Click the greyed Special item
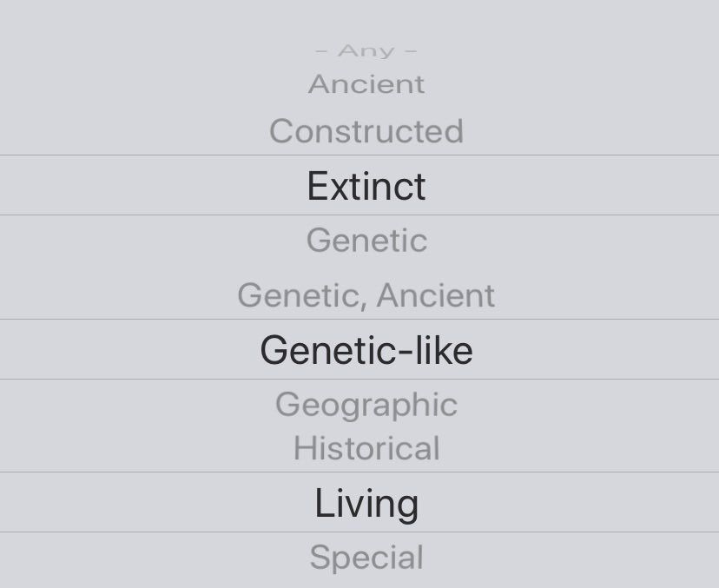 366,558
